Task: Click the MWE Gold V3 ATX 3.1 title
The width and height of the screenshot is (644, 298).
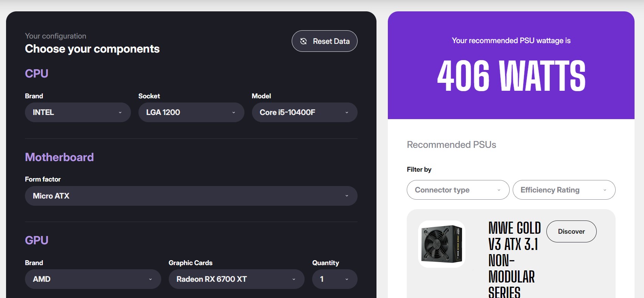Action: 515,260
